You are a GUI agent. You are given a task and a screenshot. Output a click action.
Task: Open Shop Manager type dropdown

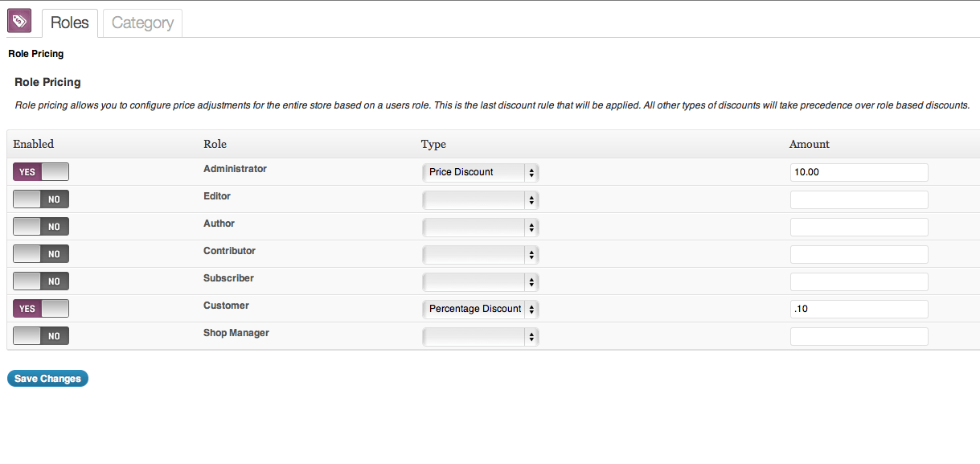[480, 336]
